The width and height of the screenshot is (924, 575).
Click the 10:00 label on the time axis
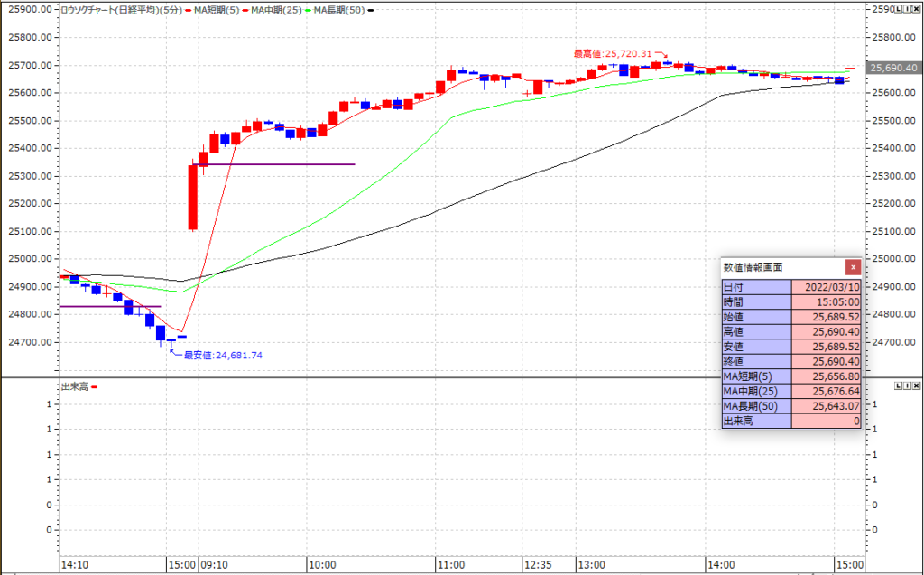322,565
